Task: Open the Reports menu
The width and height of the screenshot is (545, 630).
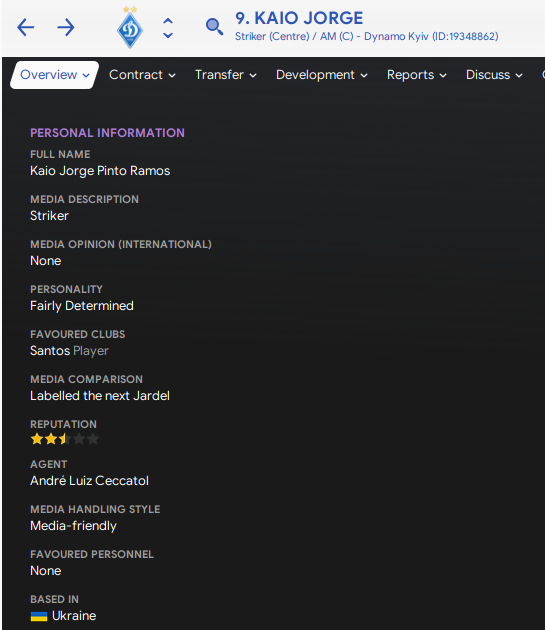Action: pos(416,75)
